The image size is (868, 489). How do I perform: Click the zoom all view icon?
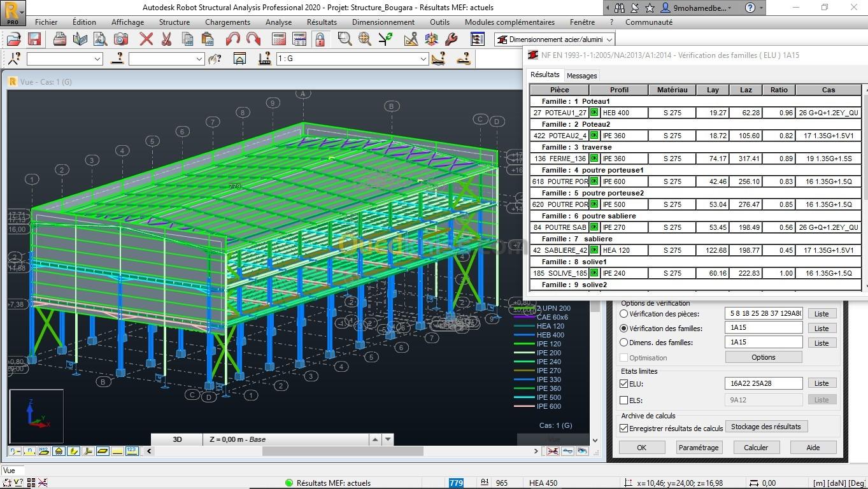[x=365, y=39]
